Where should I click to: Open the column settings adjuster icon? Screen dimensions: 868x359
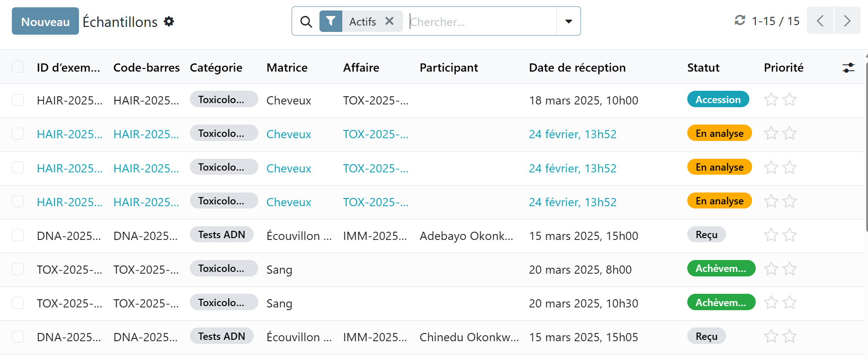[x=848, y=68]
